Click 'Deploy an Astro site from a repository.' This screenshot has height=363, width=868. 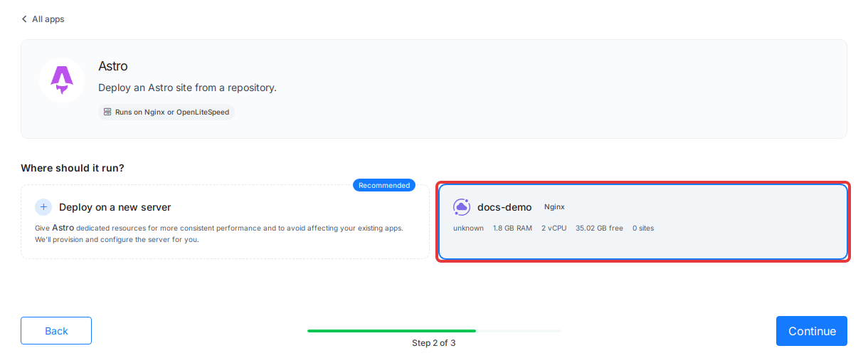click(187, 88)
